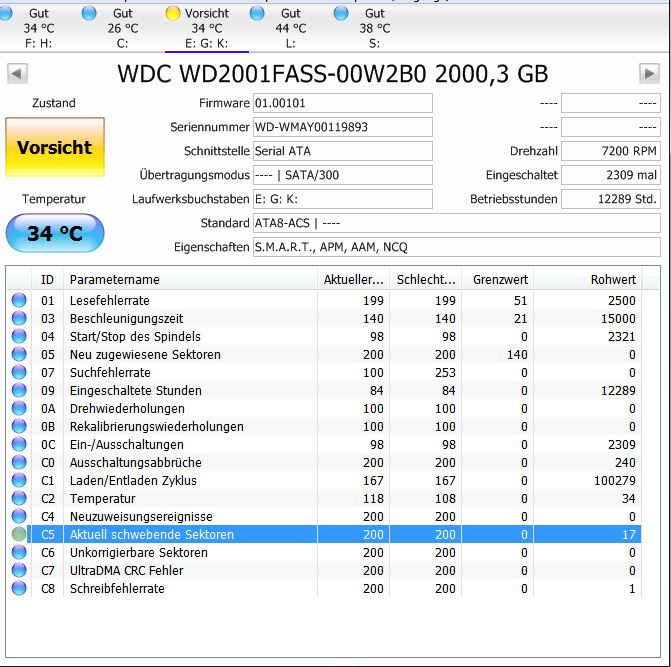
Task: Select disk tab L: at 44 °C
Action: tap(291, 28)
